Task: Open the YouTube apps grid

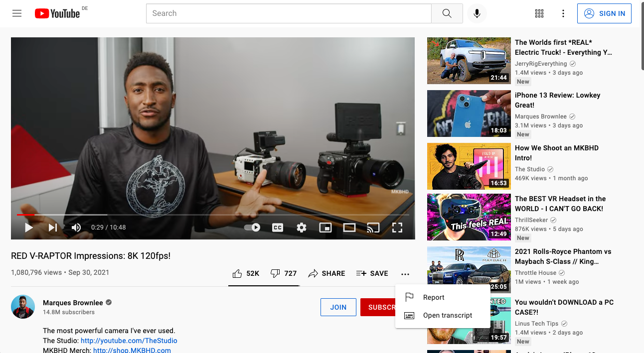Action: (x=539, y=13)
